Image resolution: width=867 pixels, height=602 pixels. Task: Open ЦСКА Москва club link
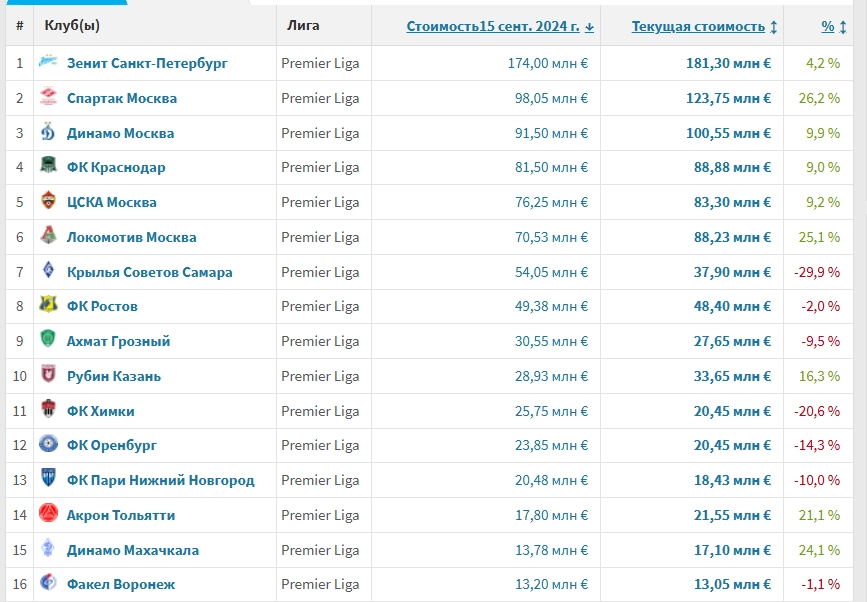[112, 202]
